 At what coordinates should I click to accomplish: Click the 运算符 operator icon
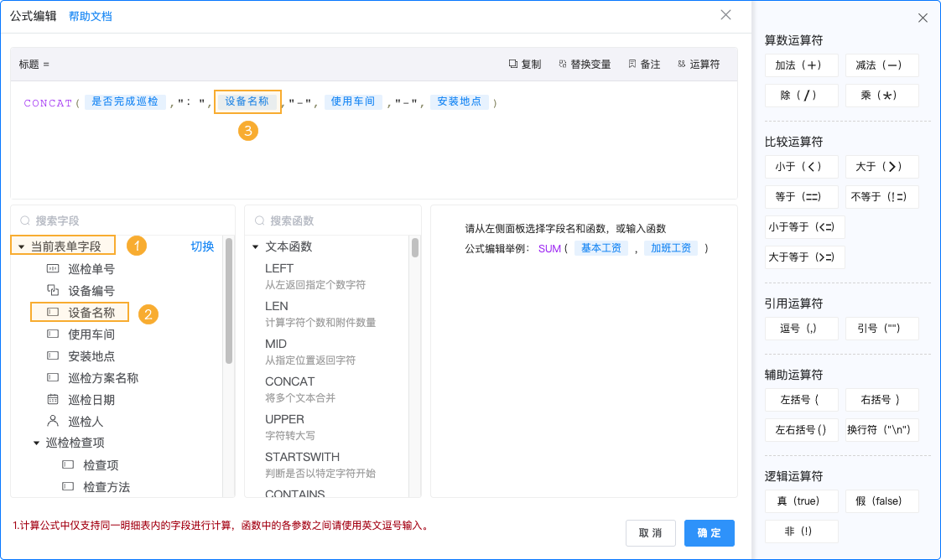(681, 64)
